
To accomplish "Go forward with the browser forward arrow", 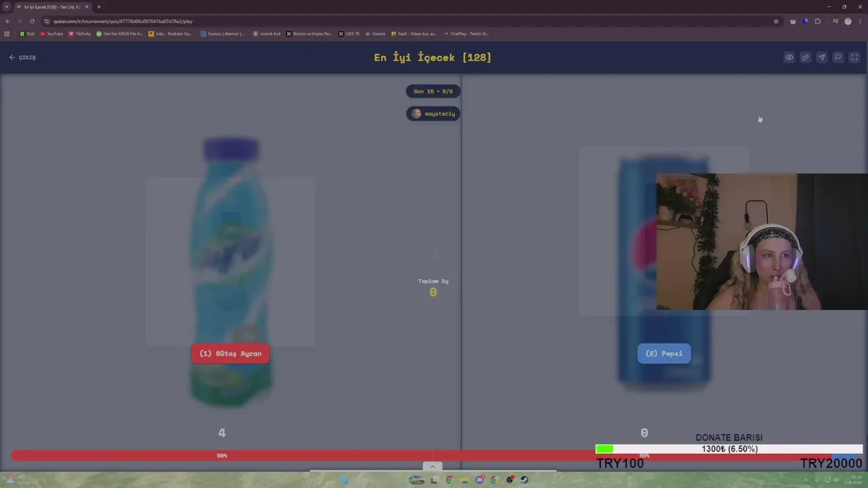I will pos(20,21).
